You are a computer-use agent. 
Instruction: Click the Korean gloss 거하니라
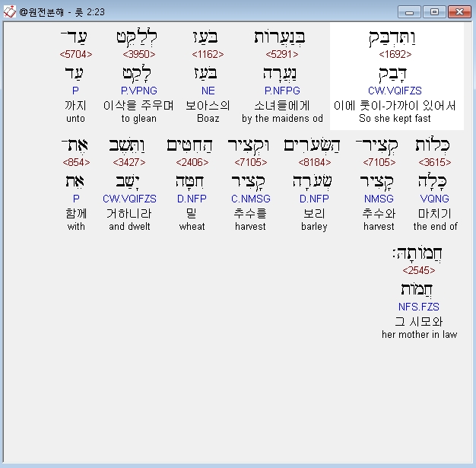129,214
